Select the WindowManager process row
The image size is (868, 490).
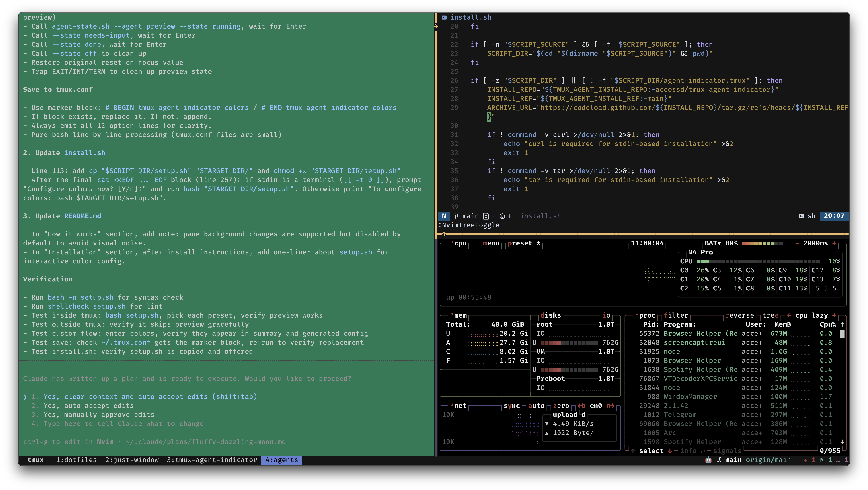coord(735,396)
